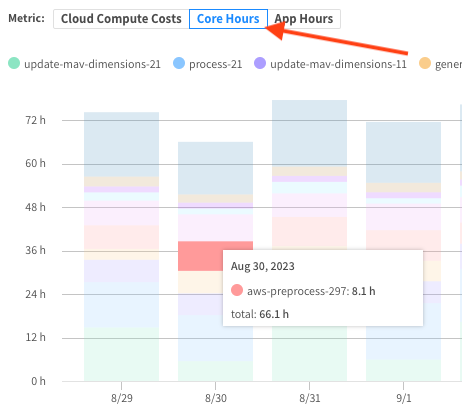The width and height of the screenshot is (462, 418).
Task: Toggle the green update-mav-dimensions-21 legend dot
Action: pyautogui.click(x=14, y=63)
